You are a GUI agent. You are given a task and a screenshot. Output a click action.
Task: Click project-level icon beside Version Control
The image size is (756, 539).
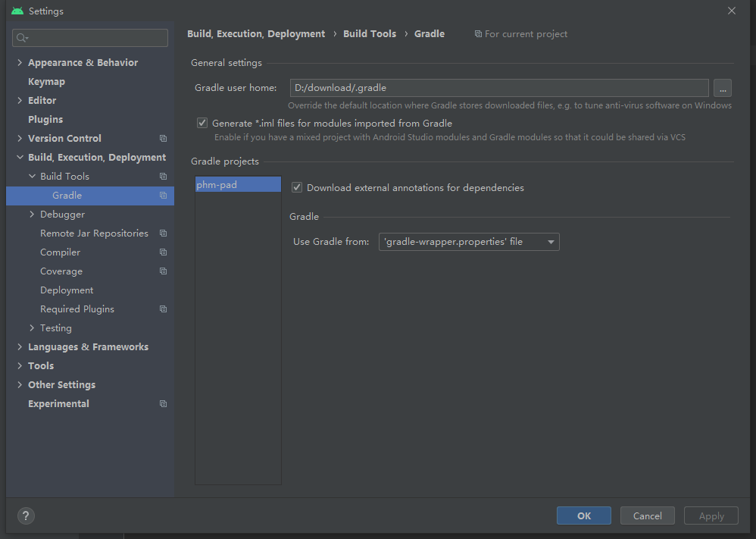coord(163,139)
